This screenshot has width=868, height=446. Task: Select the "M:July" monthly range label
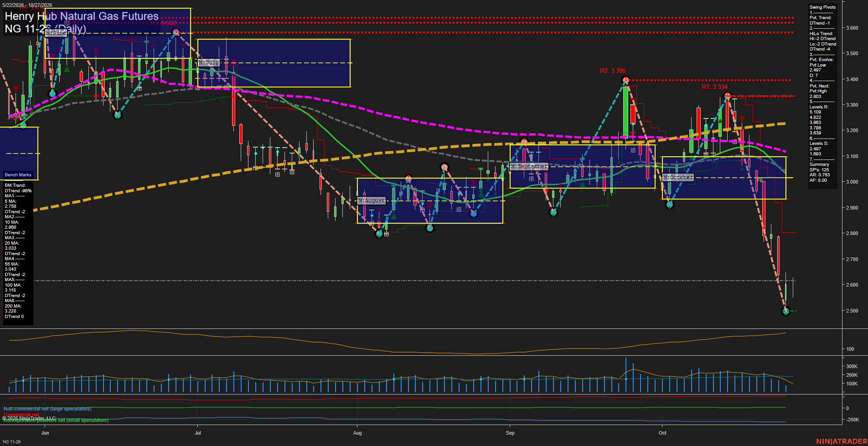209,62
